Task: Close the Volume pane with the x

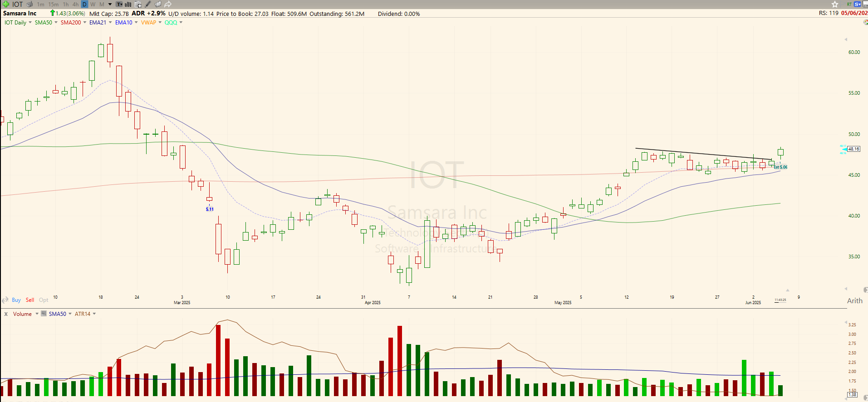Action: 6,314
